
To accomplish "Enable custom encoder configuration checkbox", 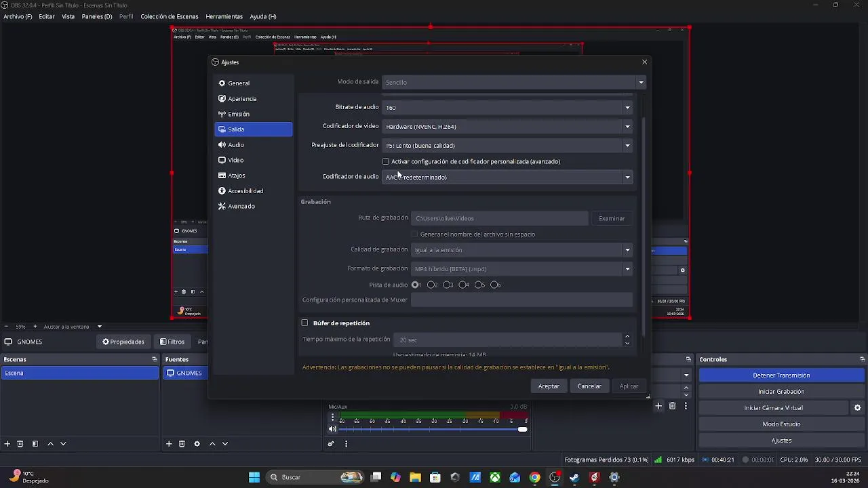I will [386, 161].
